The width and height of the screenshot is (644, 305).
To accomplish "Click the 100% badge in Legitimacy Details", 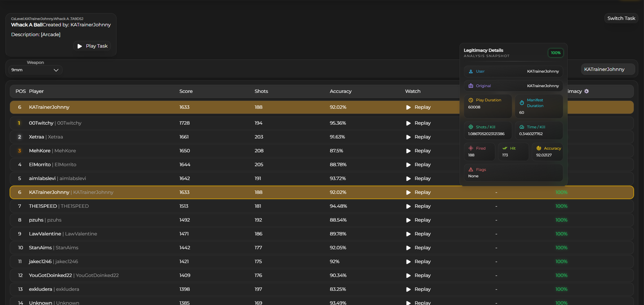I will (x=555, y=53).
